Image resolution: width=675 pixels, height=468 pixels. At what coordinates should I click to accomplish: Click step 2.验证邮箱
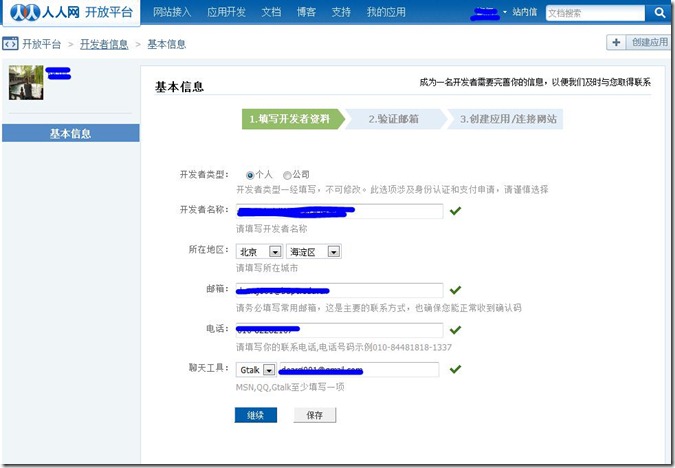(x=395, y=119)
